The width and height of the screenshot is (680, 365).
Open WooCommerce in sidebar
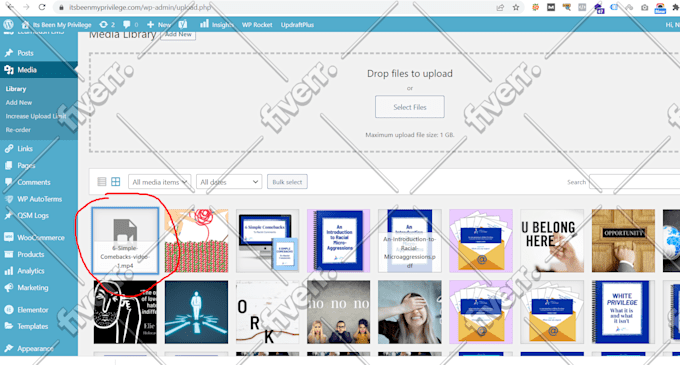(x=41, y=238)
